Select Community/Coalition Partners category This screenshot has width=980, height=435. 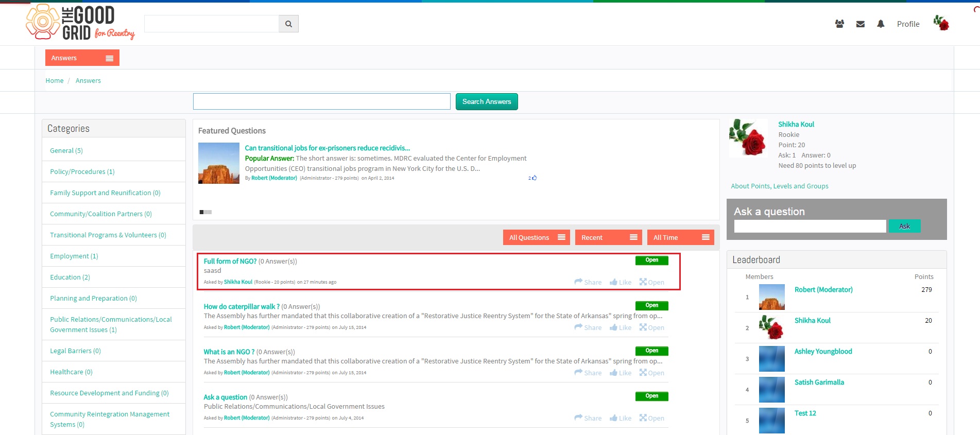point(101,214)
